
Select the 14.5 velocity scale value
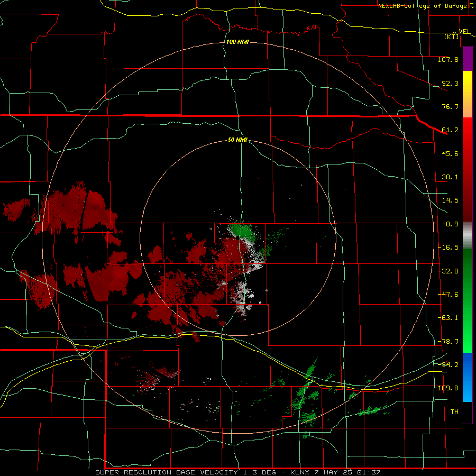pyautogui.click(x=450, y=200)
